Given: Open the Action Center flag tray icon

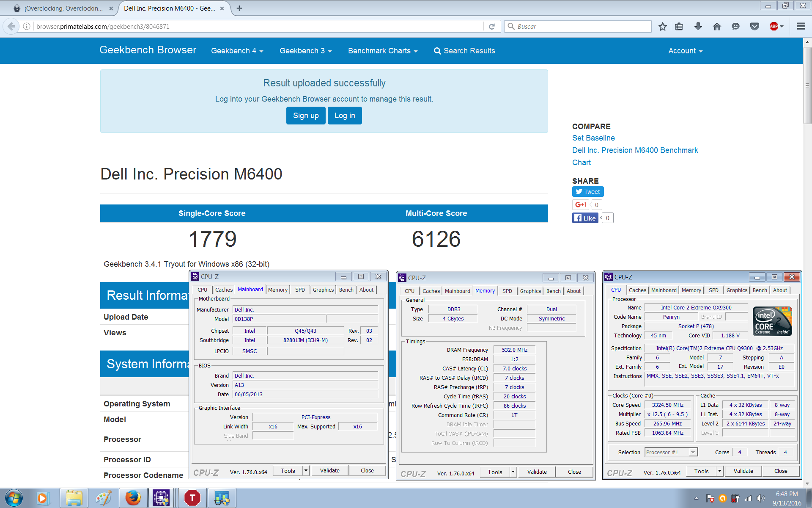Looking at the screenshot, I should [710, 498].
